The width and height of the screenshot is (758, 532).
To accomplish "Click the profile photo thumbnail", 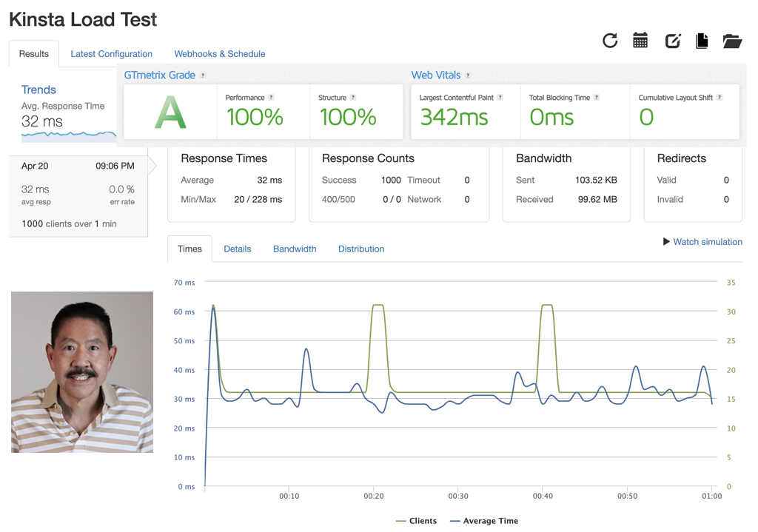I will pyautogui.click(x=82, y=372).
